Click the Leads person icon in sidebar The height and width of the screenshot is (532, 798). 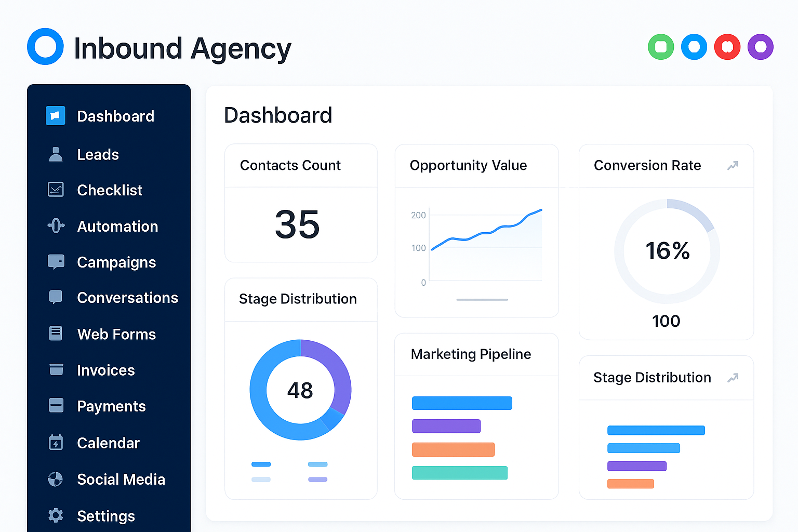click(56, 154)
